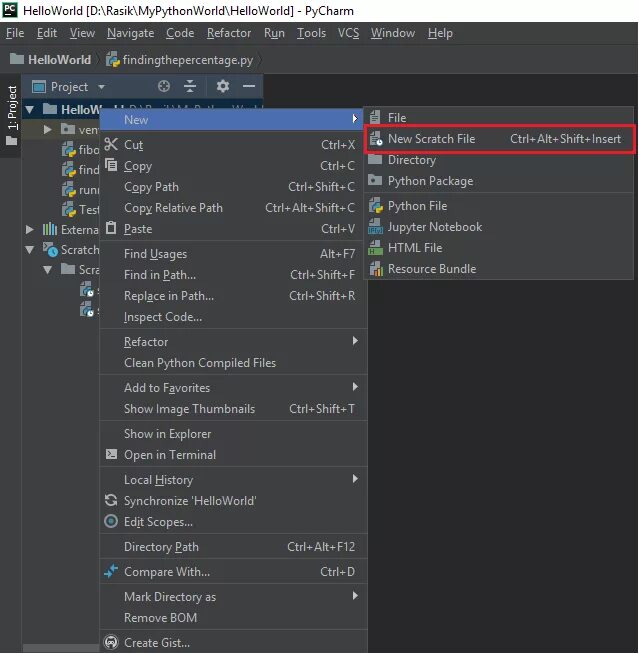
Task: Choose Find in Path... entry
Action: (x=234, y=274)
